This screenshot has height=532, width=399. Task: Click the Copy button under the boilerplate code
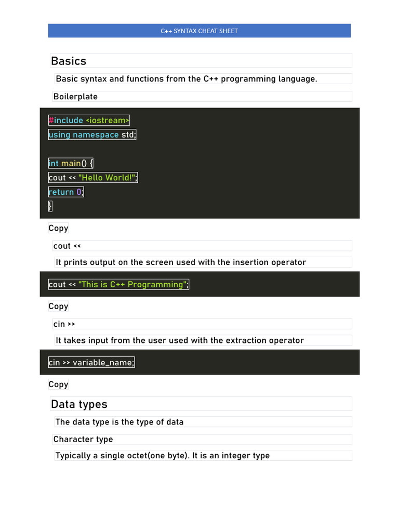click(x=58, y=228)
